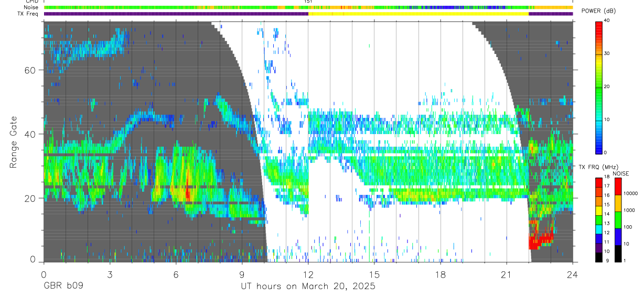Click the TX frequency color scale bar

(x=599, y=220)
